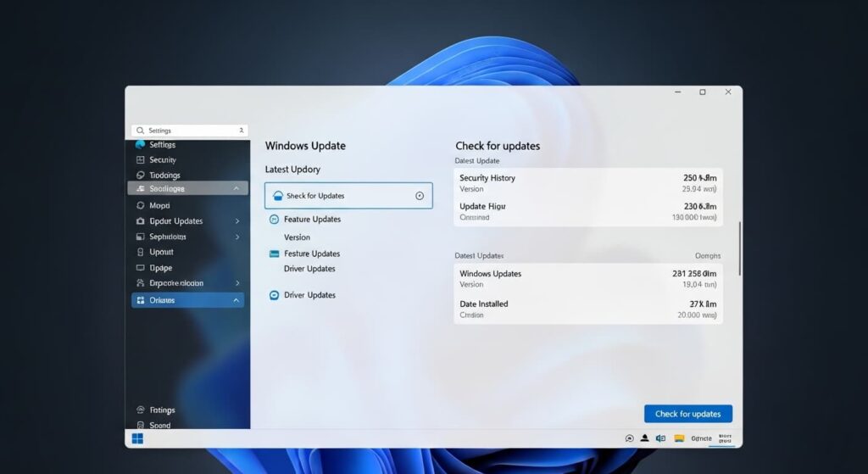The width and height of the screenshot is (868, 474).
Task: Click the Drpcore cloolon people icon
Action: (x=140, y=283)
